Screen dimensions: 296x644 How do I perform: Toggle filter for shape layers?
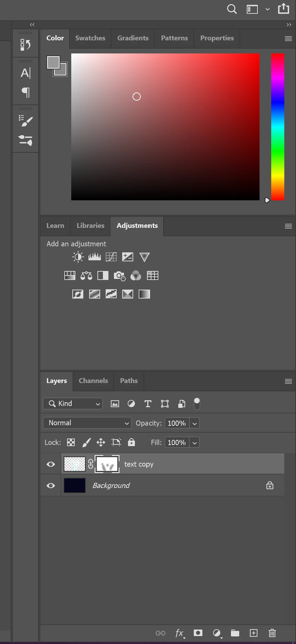[x=165, y=404]
